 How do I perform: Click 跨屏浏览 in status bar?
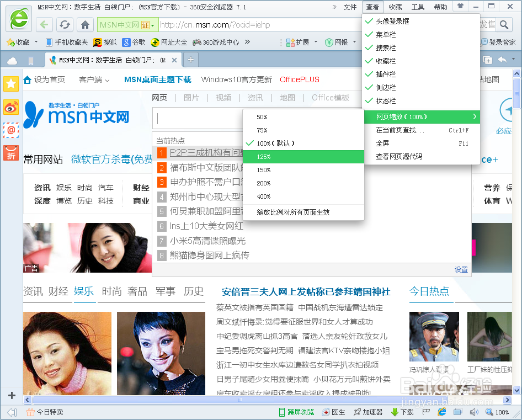(297, 412)
